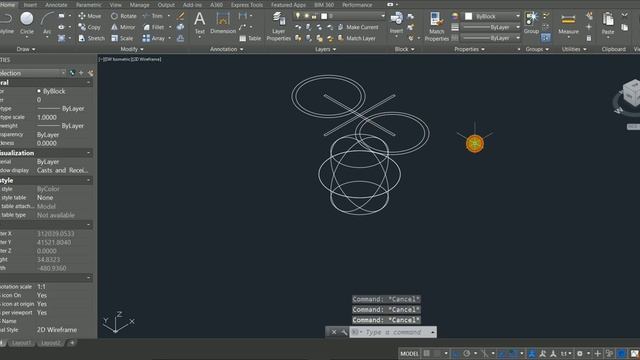
Task: Open the Annotate ribbon tab
Action: [56, 5]
